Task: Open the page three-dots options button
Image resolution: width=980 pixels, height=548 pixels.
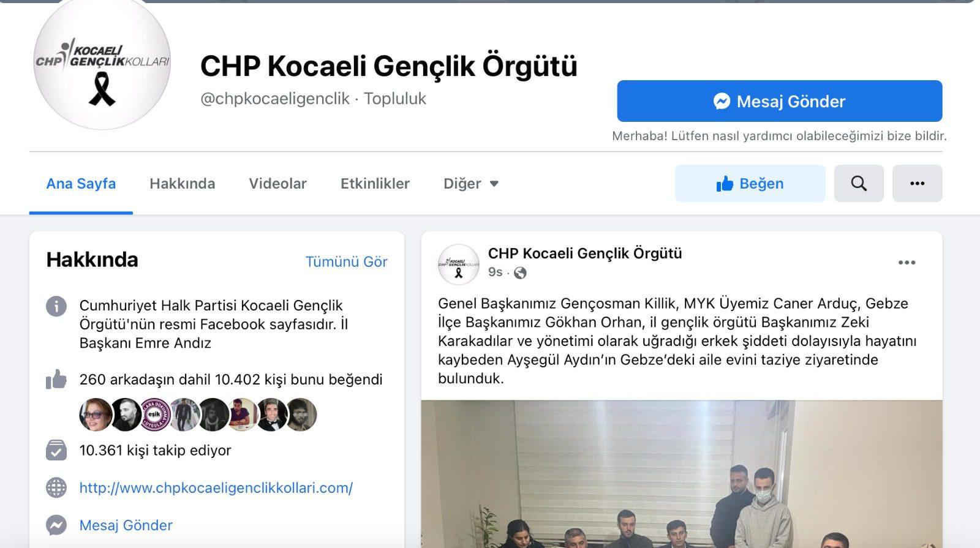Action: (917, 183)
